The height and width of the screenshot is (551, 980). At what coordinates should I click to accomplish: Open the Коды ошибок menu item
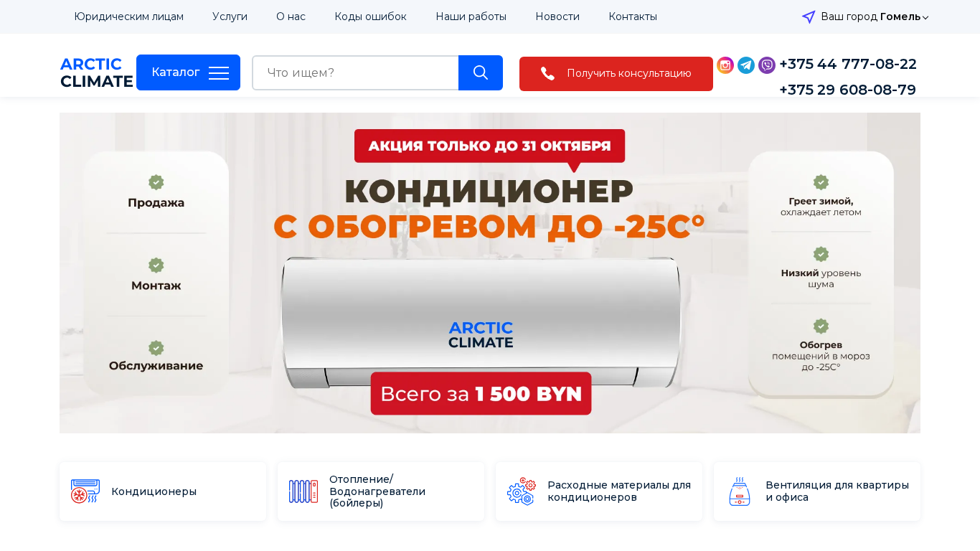click(370, 17)
